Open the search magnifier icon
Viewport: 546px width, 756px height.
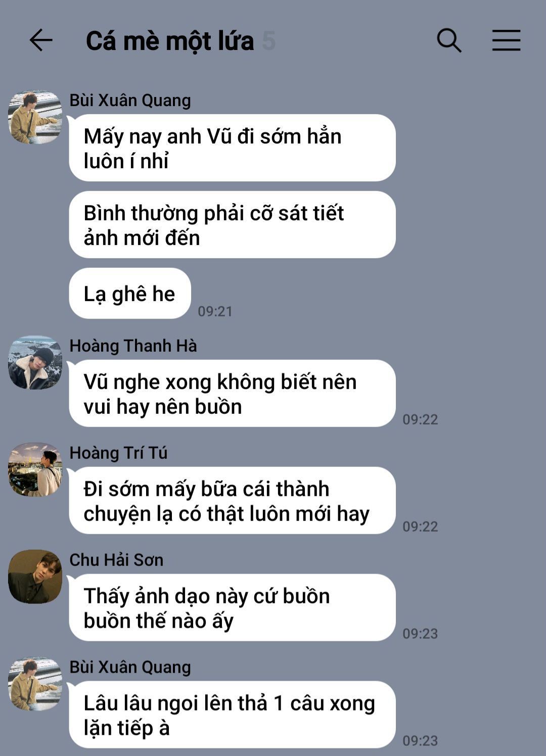449,40
